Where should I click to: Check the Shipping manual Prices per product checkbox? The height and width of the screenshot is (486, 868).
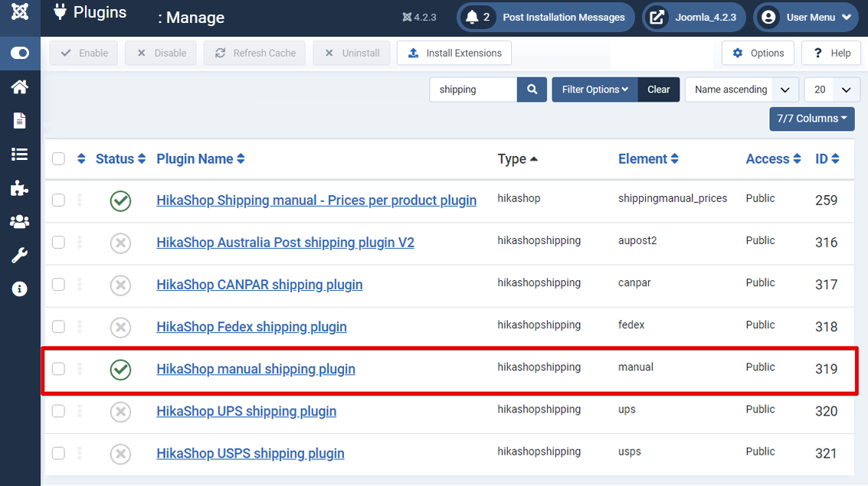pos(59,201)
